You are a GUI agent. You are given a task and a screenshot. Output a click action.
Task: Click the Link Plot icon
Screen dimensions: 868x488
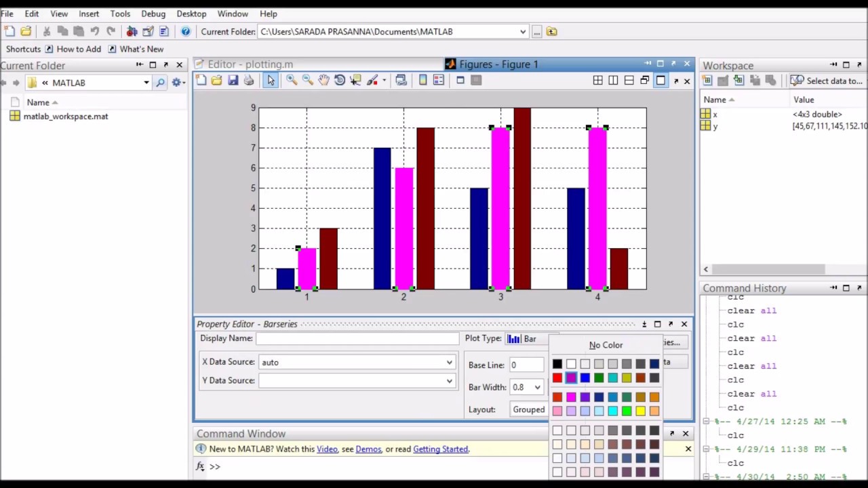point(401,80)
